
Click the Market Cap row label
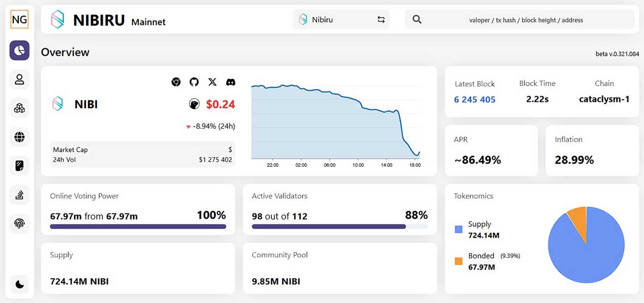tap(70, 150)
